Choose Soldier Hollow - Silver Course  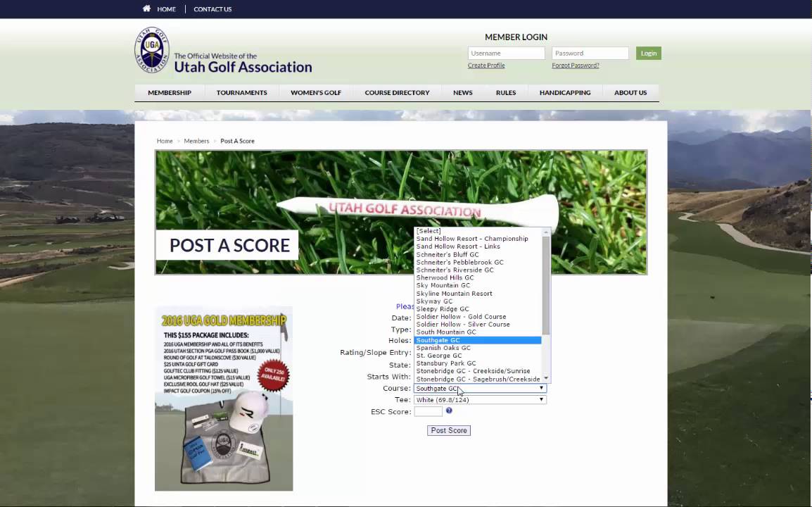coord(478,325)
